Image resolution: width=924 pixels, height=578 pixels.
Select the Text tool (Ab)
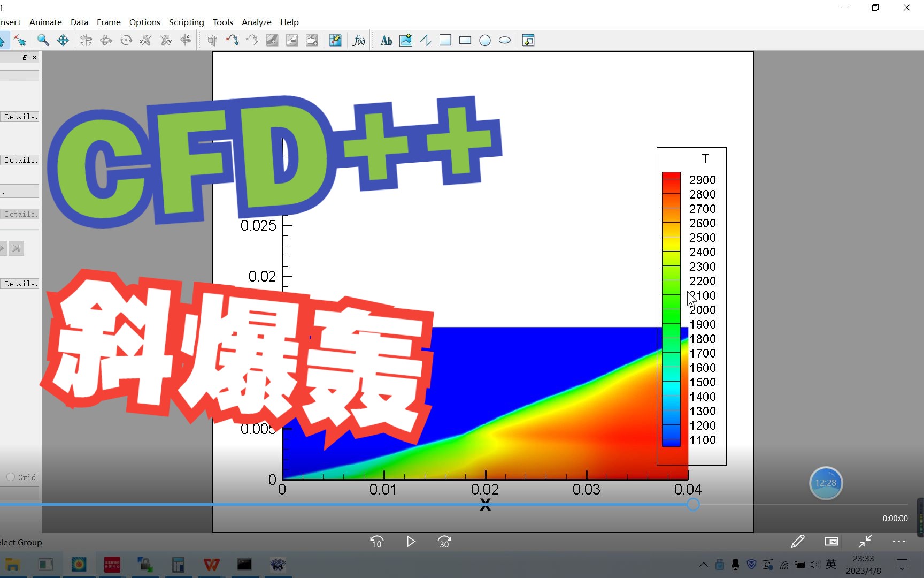click(x=386, y=40)
